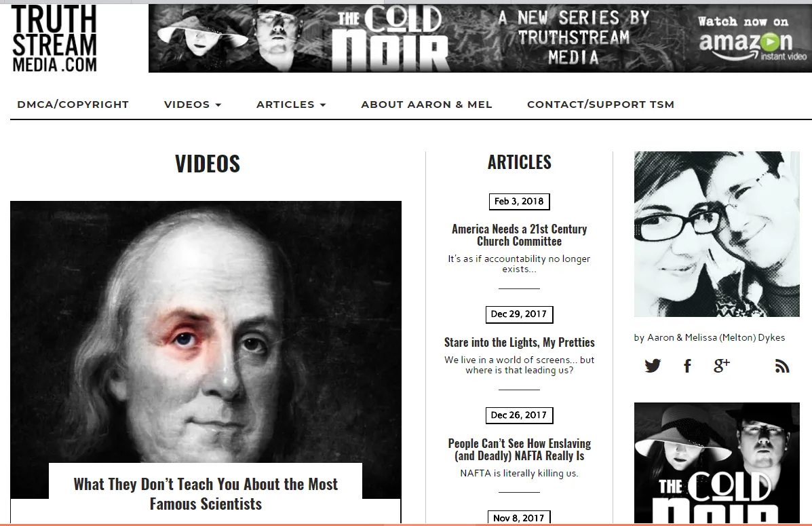This screenshot has height=526, width=812.
Task: Click The Cold Noir top banner
Action: click(480, 39)
